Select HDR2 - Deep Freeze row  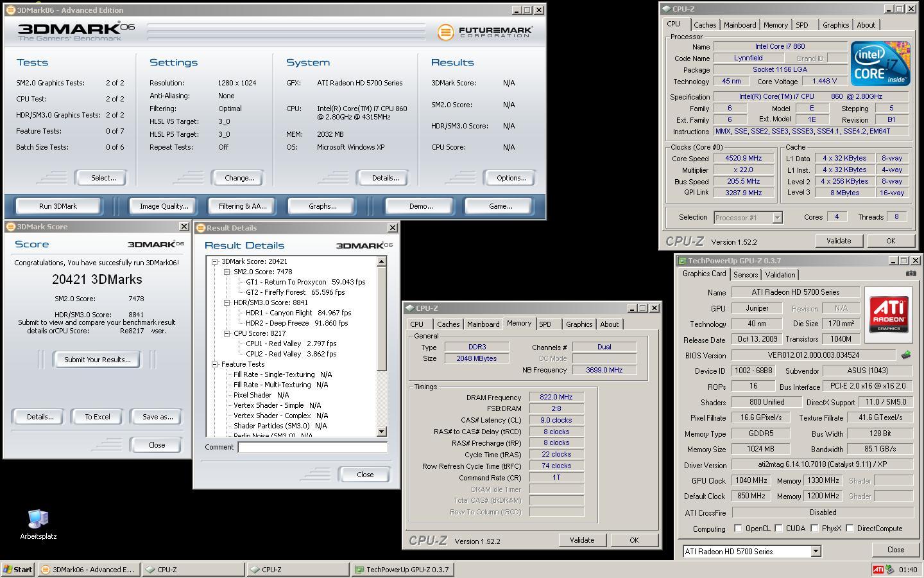click(x=297, y=323)
